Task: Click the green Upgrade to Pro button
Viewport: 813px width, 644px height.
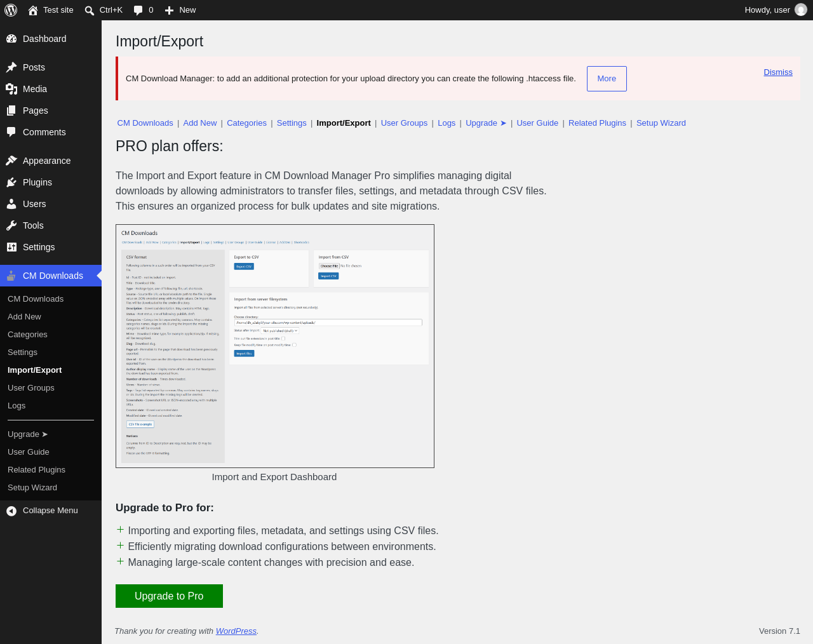Action: pyautogui.click(x=169, y=596)
